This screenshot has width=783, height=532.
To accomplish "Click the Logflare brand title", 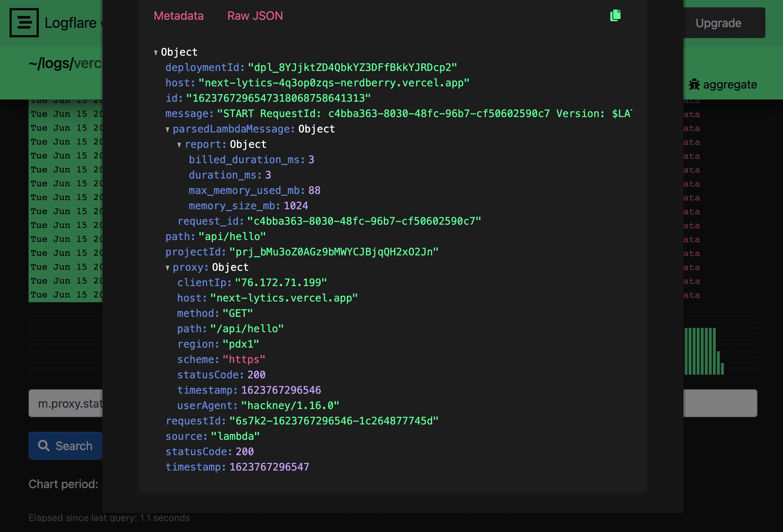I will click(71, 23).
